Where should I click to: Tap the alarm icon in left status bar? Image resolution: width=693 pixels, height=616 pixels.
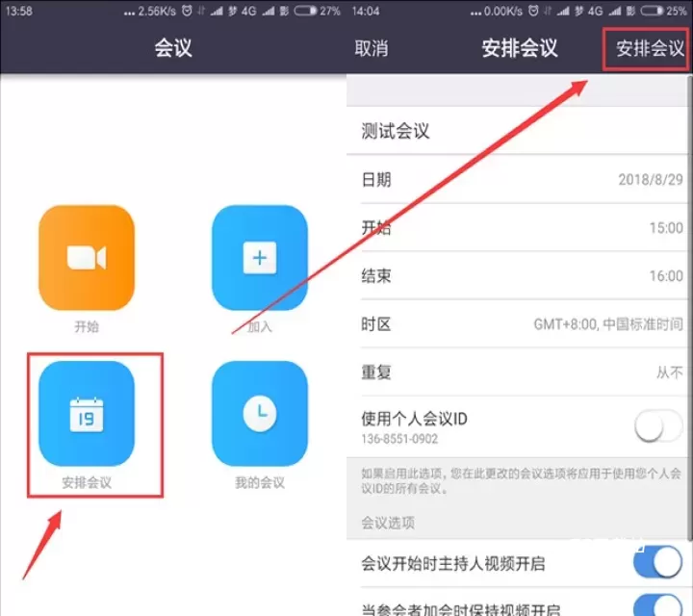[187, 11]
